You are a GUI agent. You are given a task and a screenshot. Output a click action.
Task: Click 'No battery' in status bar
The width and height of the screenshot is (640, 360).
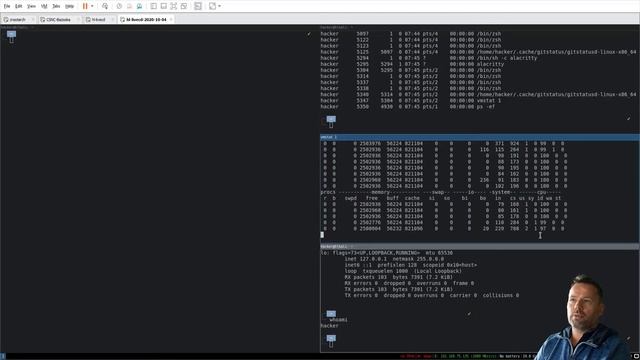coord(511,356)
